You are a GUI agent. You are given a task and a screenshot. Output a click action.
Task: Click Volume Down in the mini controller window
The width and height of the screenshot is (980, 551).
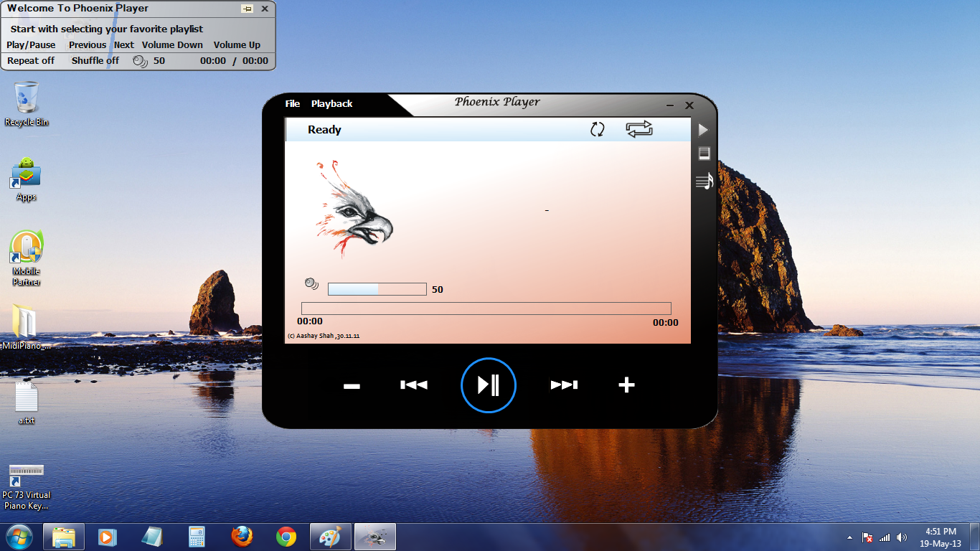(172, 44)
